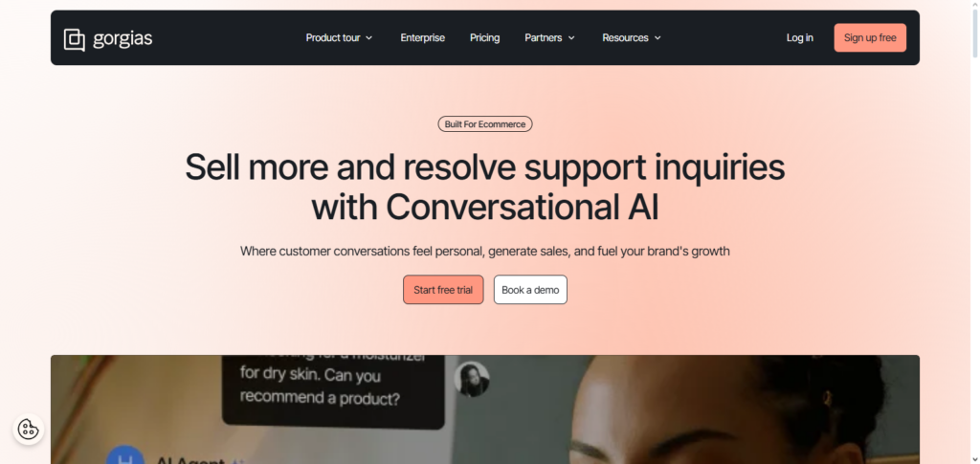The image size is (980, 464).
Task: Click the hero video preview
Action: [x=485, y=409]
